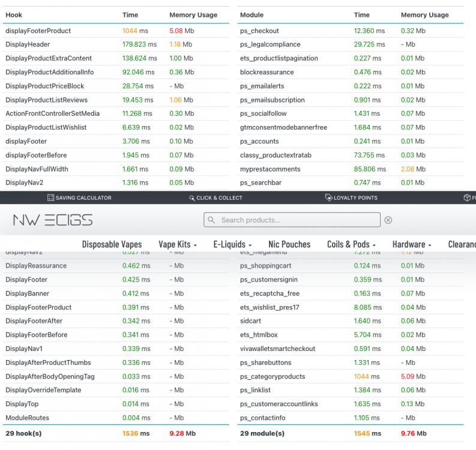Select the DisplayBanner hook name
This screenshot has width=476, height=450.
tap(28, 294)
